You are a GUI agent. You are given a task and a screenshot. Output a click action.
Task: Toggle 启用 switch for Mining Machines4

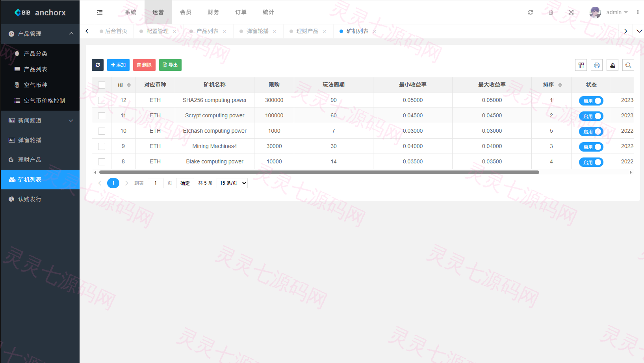[591, 147]
